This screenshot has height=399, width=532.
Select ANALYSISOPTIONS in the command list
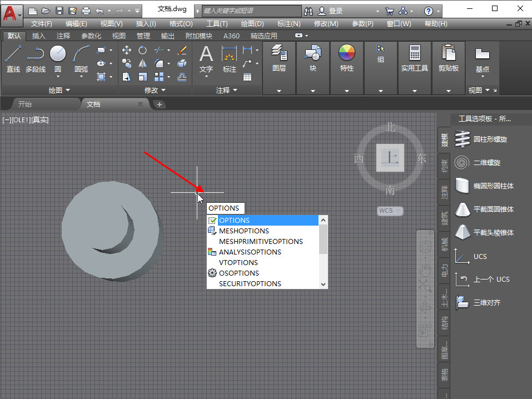tap(262, 252)
